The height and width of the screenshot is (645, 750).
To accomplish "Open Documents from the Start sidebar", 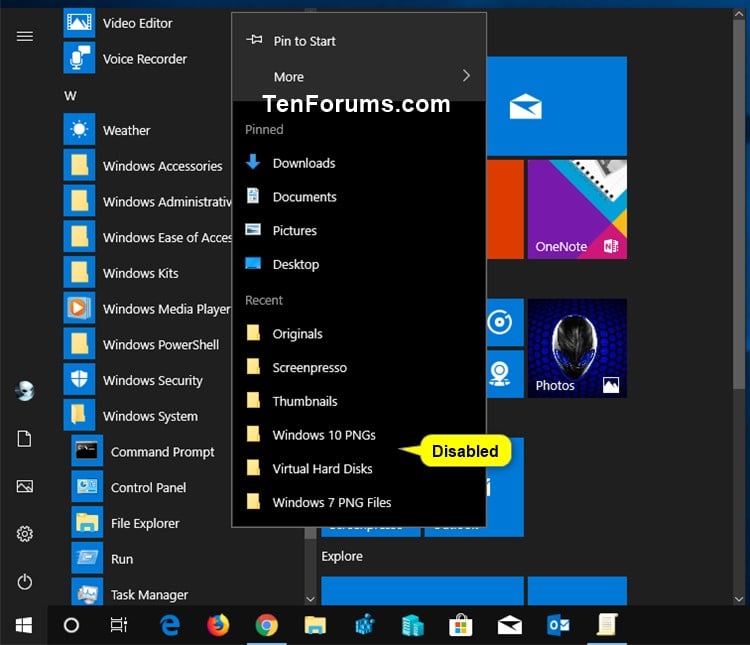I will 25,438.
